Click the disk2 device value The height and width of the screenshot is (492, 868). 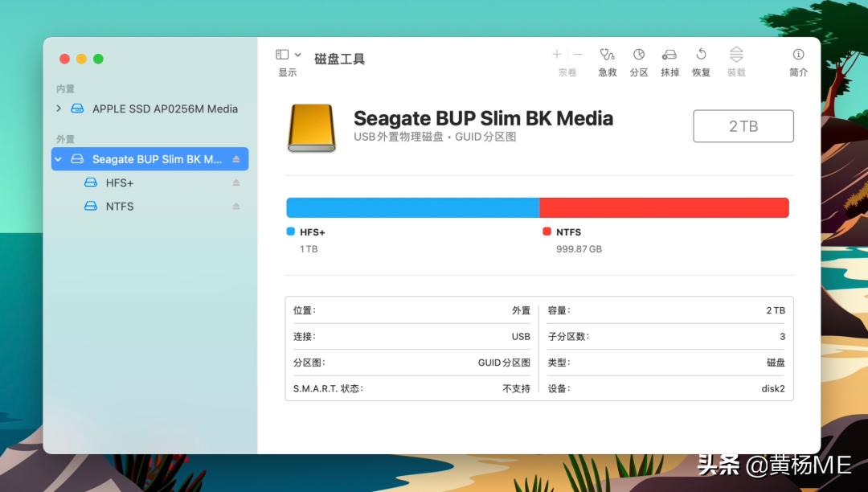(x=773, y=388)
